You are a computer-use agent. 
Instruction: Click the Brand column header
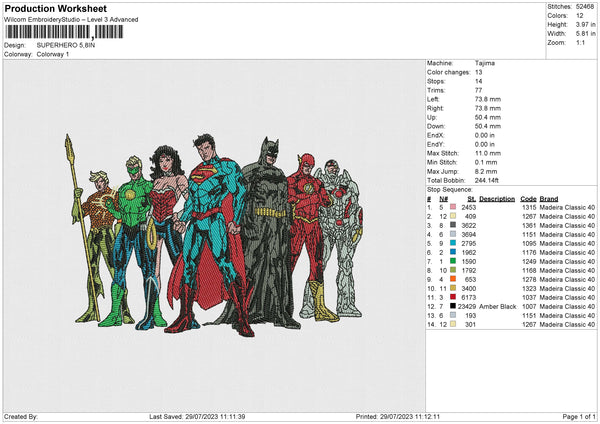pyautogui.click(x=551, y=197)
